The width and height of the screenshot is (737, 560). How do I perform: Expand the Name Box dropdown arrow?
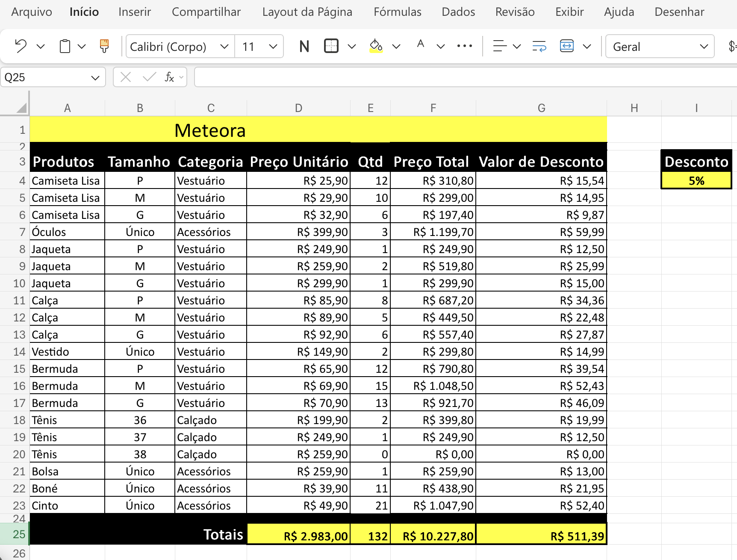(x=95, y=77)
